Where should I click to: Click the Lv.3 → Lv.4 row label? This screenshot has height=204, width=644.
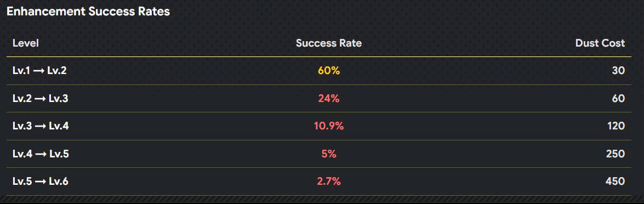[41, 126]
